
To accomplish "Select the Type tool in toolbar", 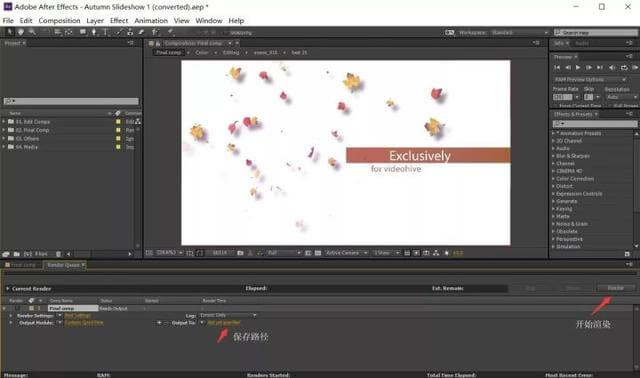I will tap(105, 32).
